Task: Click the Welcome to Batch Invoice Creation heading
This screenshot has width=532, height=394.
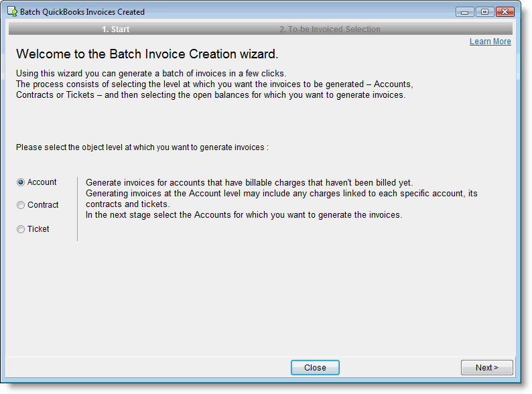Action: 147,54
